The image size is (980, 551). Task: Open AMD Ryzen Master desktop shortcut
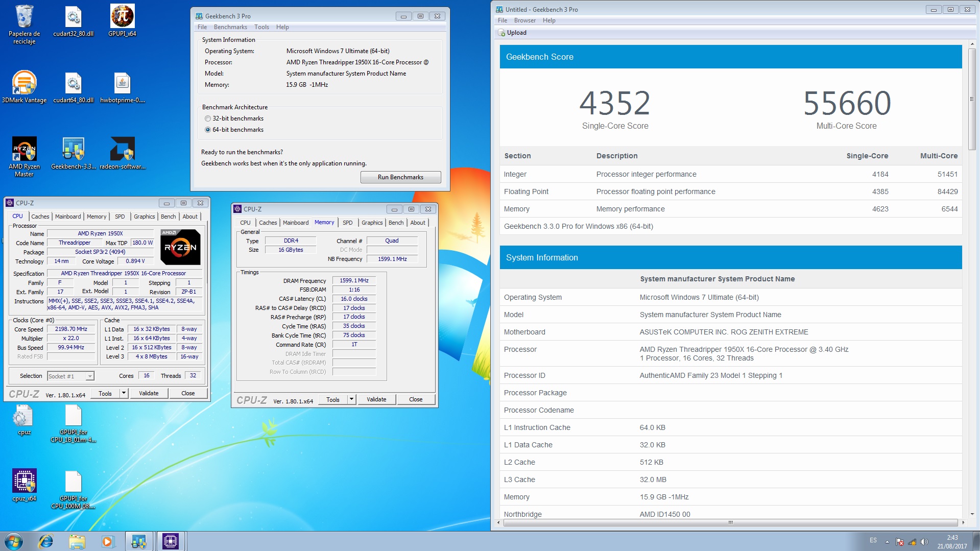[24, 157]
